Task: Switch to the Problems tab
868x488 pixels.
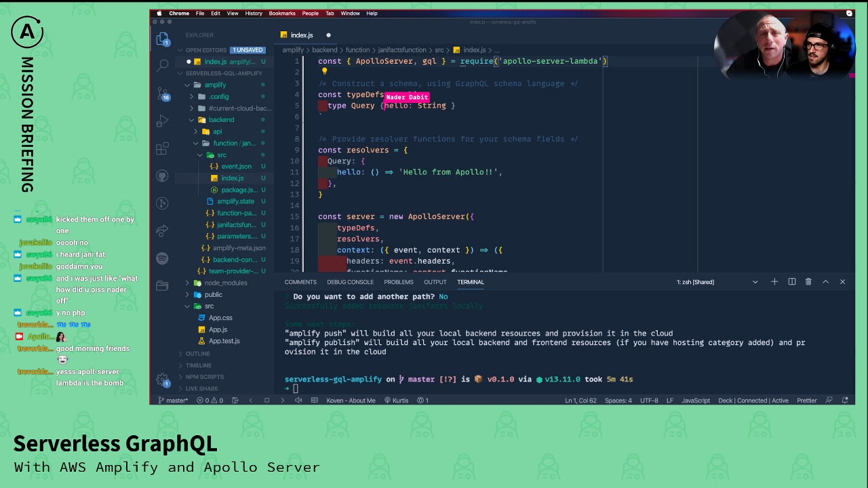Action: (399, 282)
